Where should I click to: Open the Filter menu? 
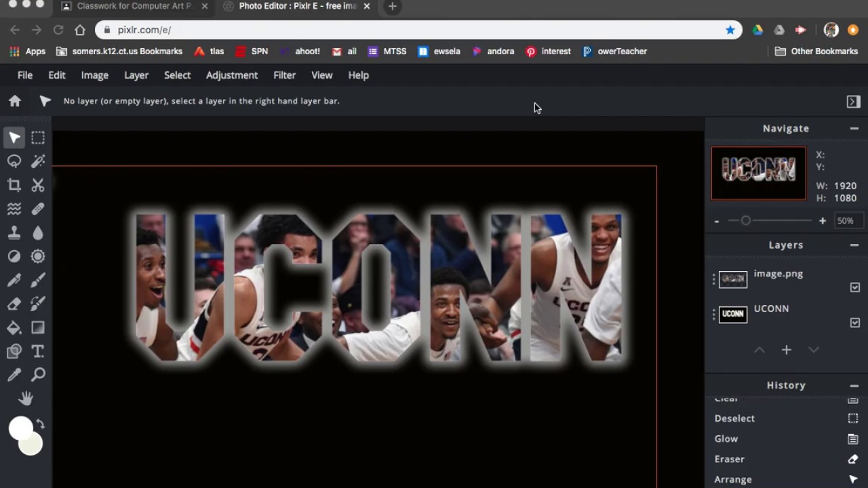pyautogui.click(x=285, y=75)
